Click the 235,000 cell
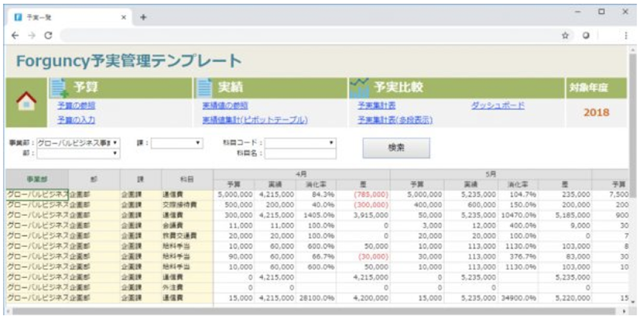Viewport: 644px width, 323px height. 565,195
